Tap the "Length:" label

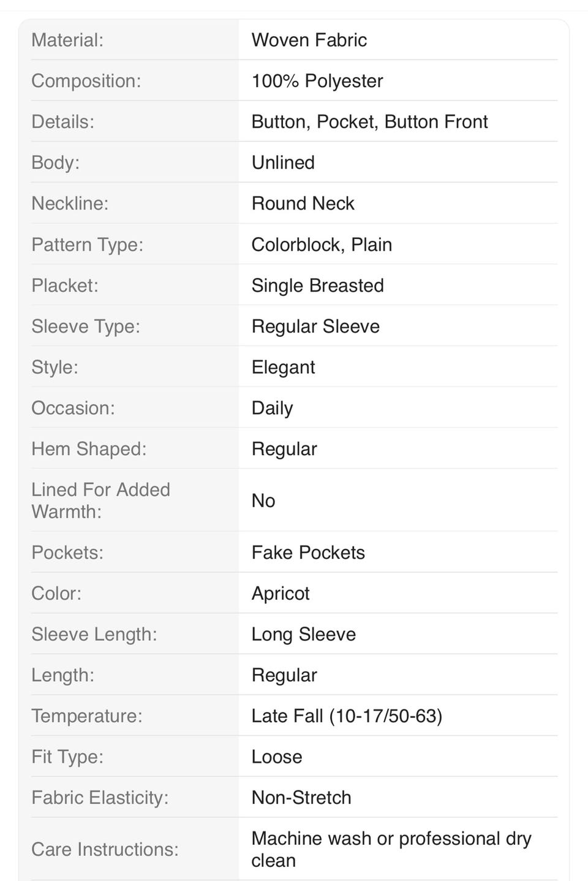tap(62, 675)
